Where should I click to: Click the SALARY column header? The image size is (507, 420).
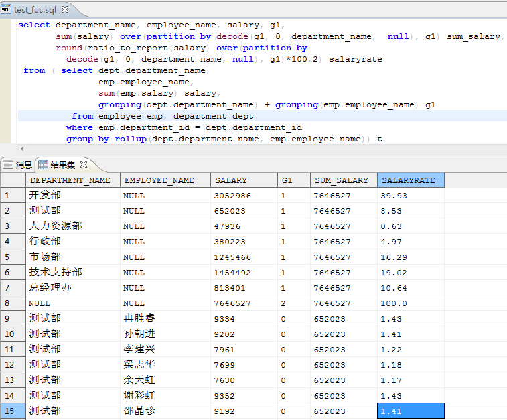coord(231,180)
